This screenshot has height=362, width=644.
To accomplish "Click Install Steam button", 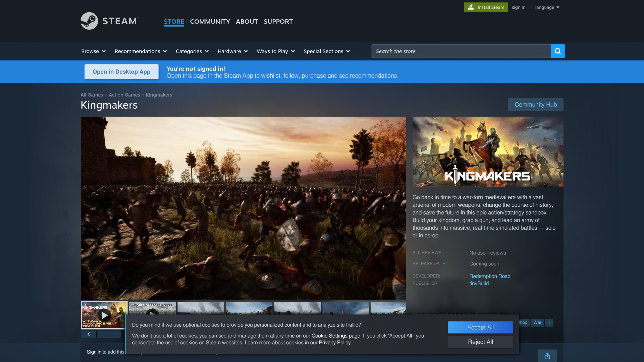I will [x=486, y=7].
